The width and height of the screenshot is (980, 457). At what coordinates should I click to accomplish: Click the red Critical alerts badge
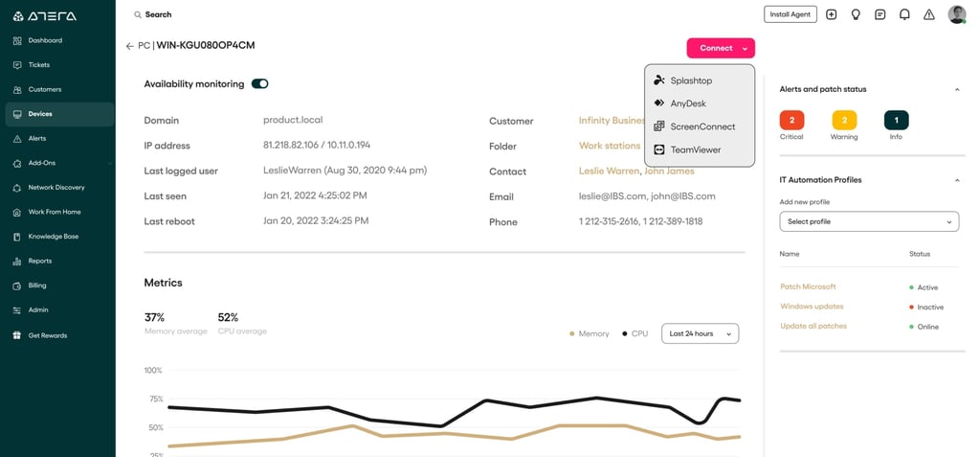point(791,120)
